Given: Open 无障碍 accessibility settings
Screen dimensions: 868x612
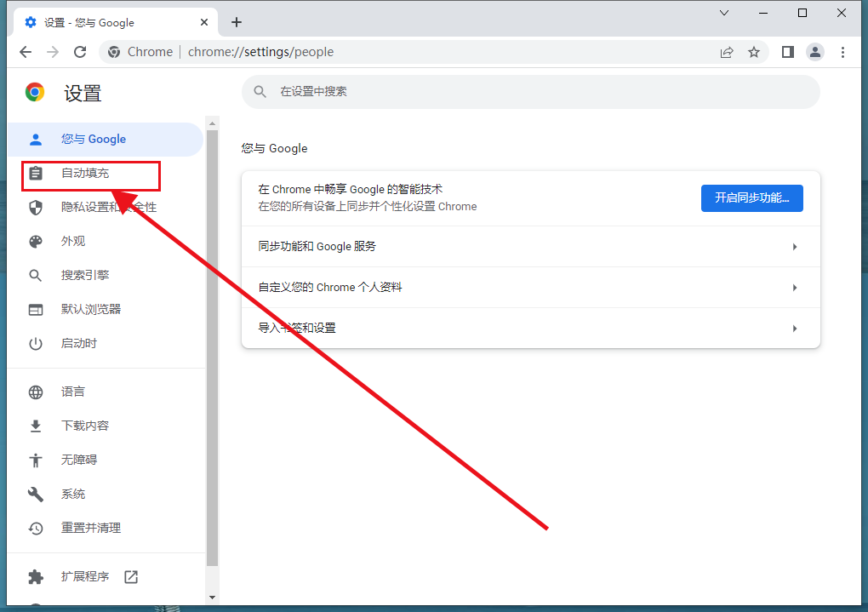Looking at the screenshot, I should point(106,460).
